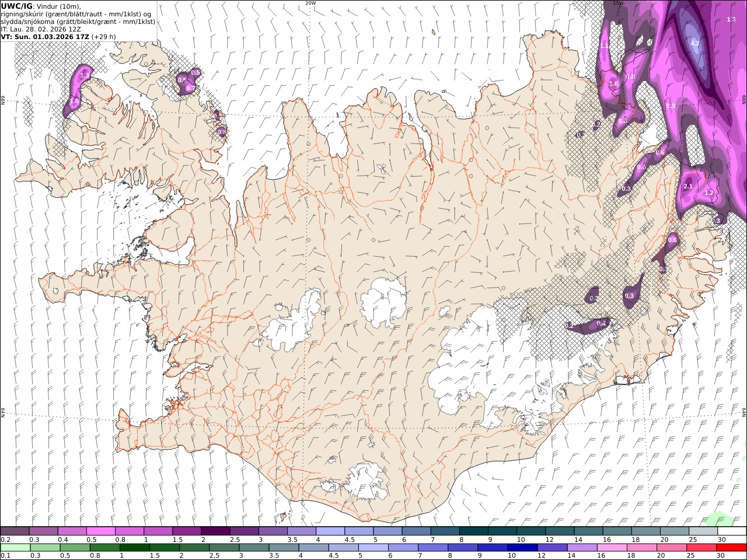Click the 4.2 precipitation maximum label
747x560 pixels.
tap(695, 44)
